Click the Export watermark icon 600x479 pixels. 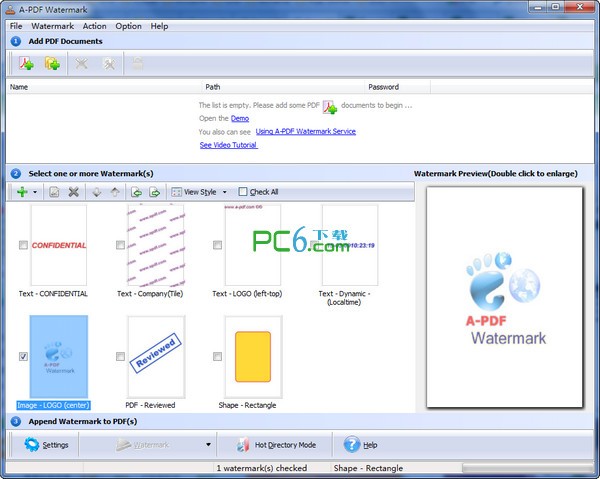tap(155, 192)
